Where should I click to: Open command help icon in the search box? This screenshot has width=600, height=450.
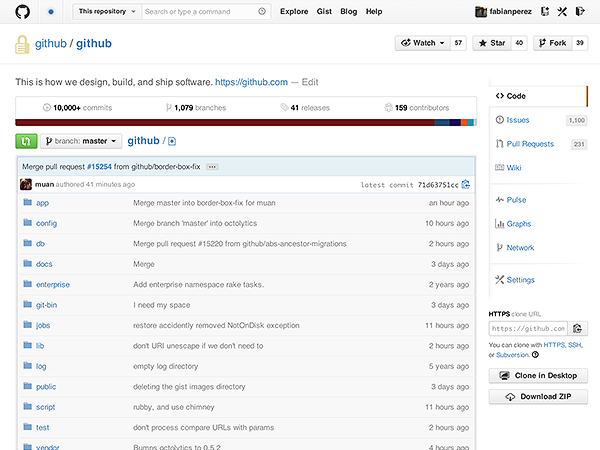262,11
